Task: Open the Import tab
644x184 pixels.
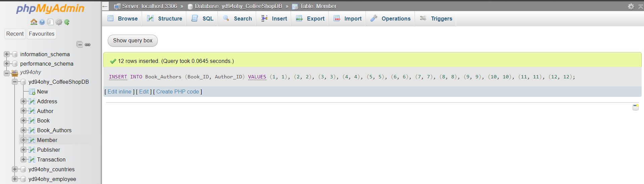Action: (347, 19)
